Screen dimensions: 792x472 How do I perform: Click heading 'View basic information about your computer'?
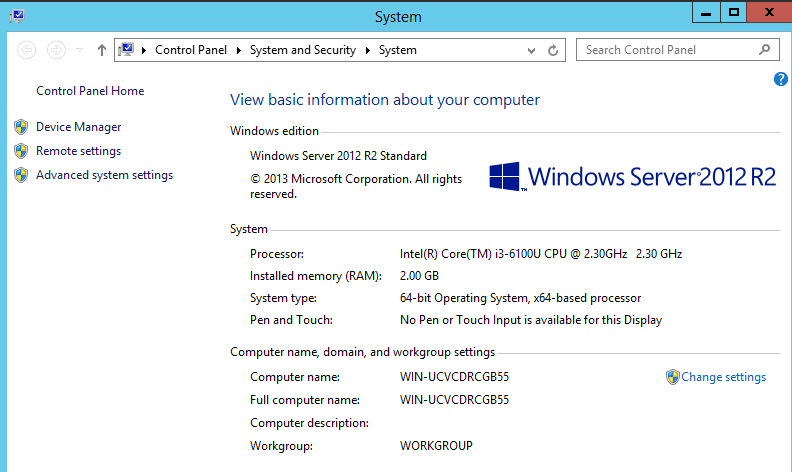pyautogui.click(x=385, y=100)
